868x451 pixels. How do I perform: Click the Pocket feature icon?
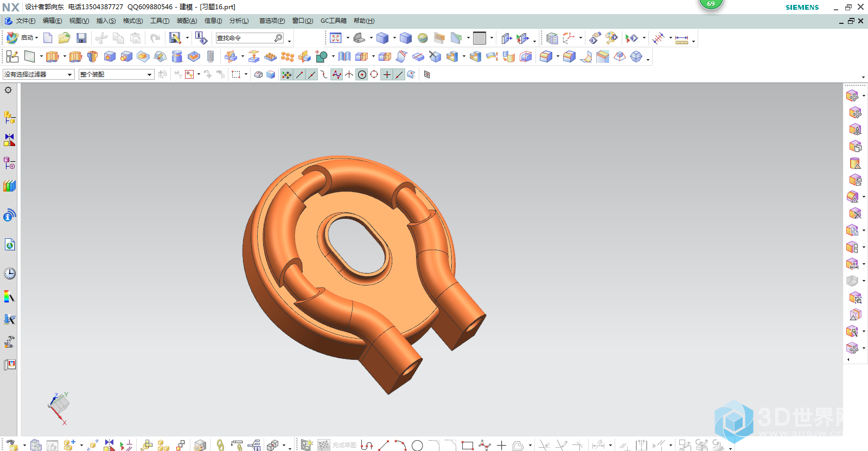(194, 56)
